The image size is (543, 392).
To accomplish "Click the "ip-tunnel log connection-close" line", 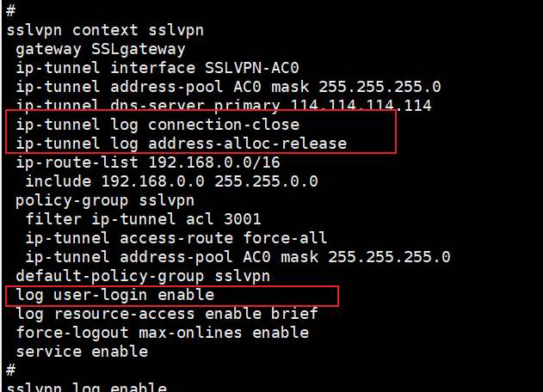I will click(157, 125).
